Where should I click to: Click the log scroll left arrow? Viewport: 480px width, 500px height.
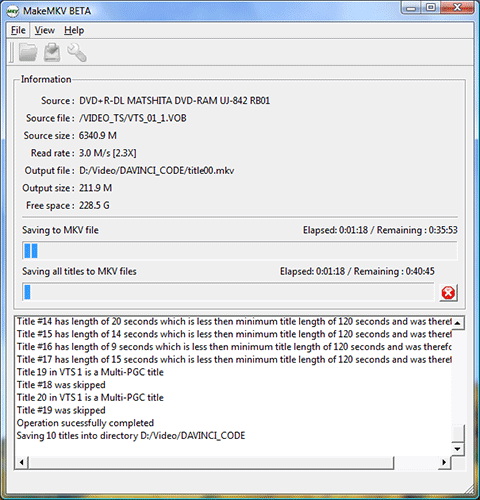[x=22, y=462]
